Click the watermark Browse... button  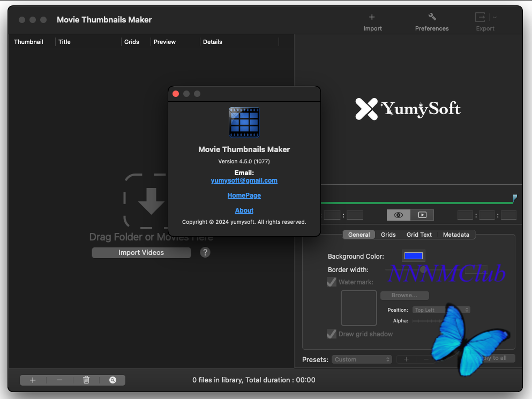click(x=404, y=296)
